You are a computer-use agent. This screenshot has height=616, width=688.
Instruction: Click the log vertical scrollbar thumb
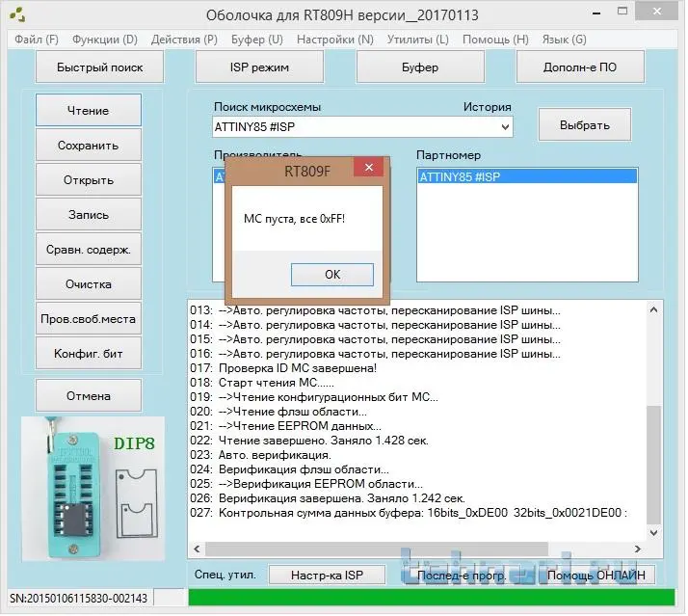[x=653, y=465]
